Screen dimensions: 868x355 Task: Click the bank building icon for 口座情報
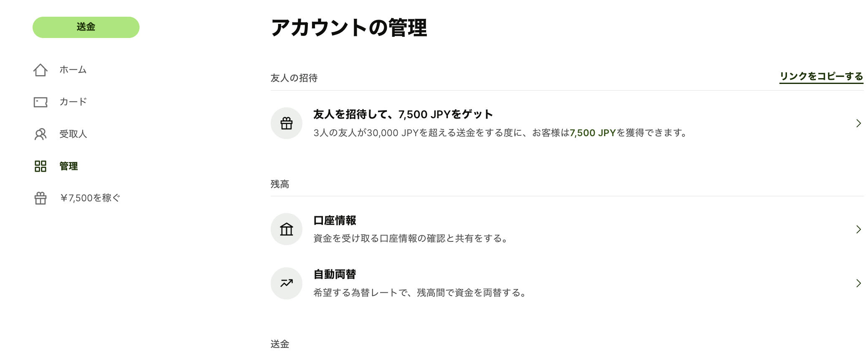[287, 229]
